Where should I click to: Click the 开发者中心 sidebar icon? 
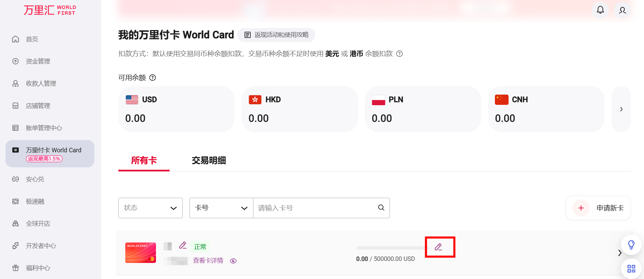15,246
